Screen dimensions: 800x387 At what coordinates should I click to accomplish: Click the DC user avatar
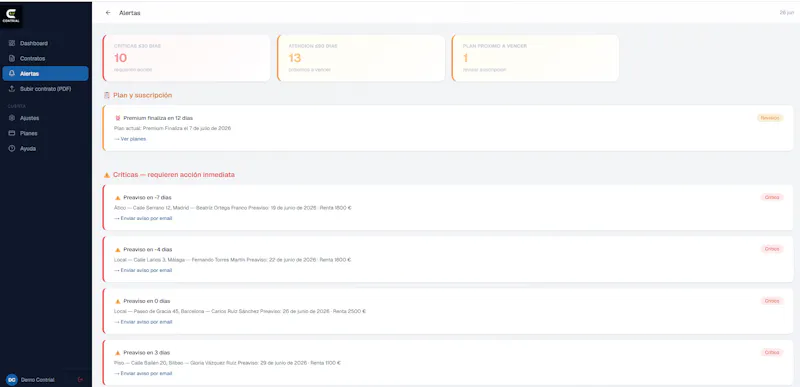[x=11, y=380]
